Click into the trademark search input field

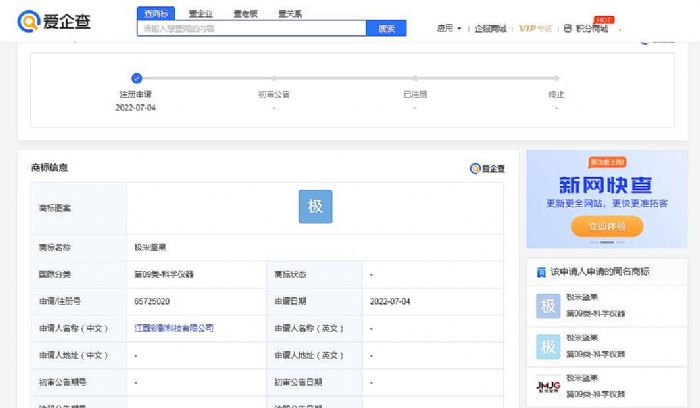252,29
